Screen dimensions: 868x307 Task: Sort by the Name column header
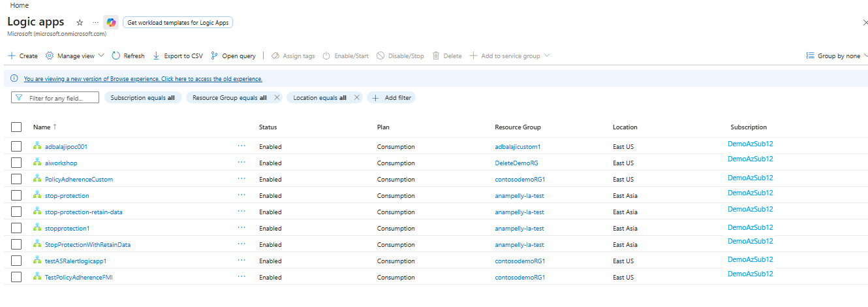point(45,127)
